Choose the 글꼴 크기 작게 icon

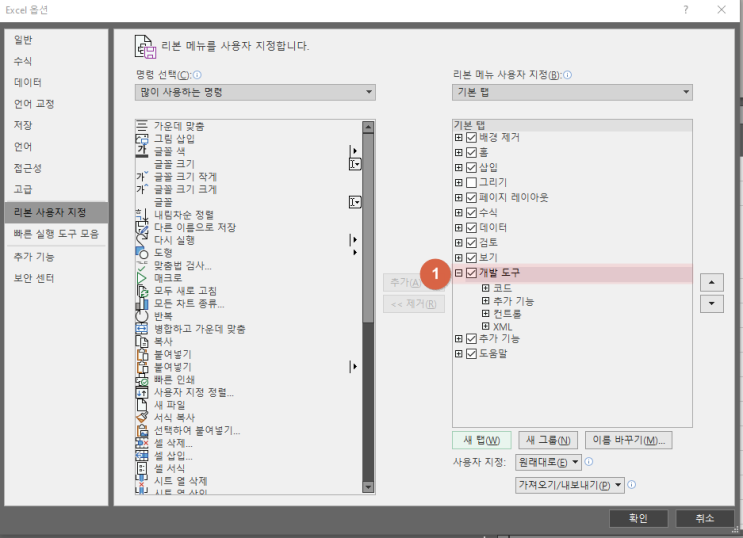coord(142,177)
